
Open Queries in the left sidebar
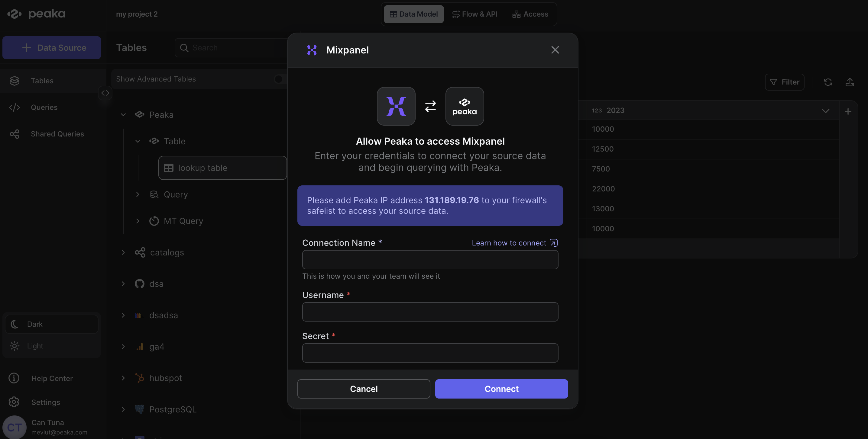click(x=44, y=107)
